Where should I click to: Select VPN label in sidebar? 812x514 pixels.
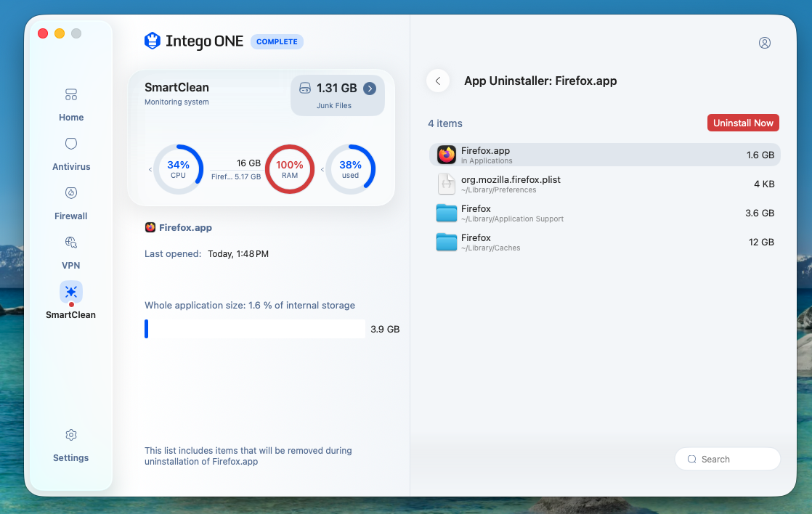[x=71, y=266]
